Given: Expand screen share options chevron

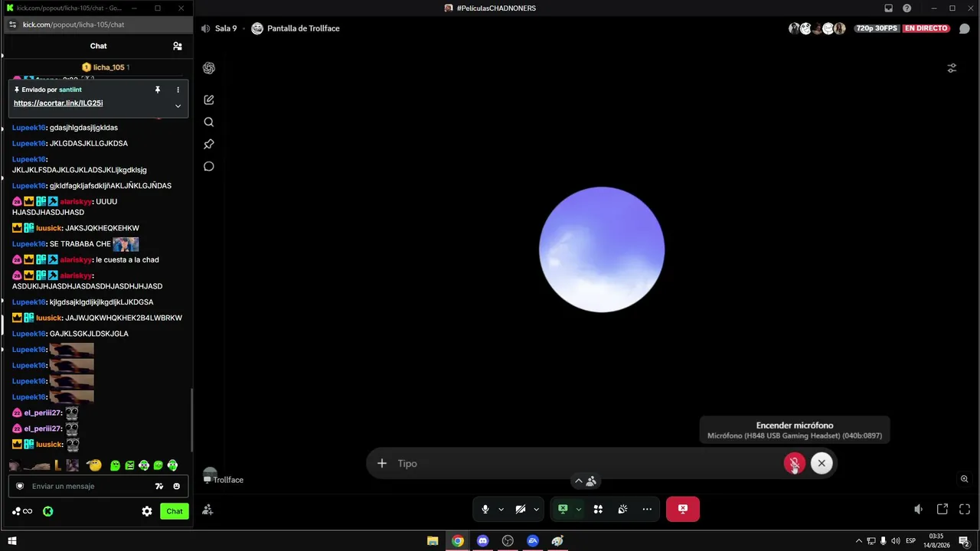Looking at the screenshot, I should pyautogui.click(x=579, y=509).
